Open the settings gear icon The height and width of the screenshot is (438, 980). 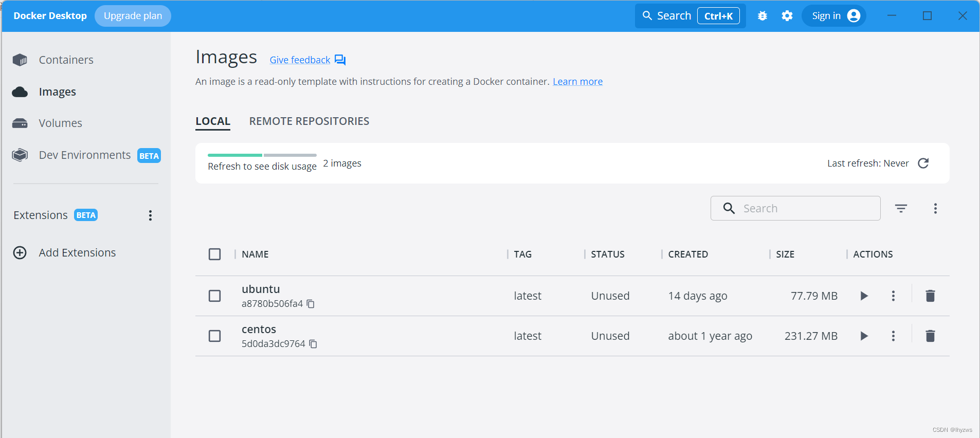(x=787, y=16)
